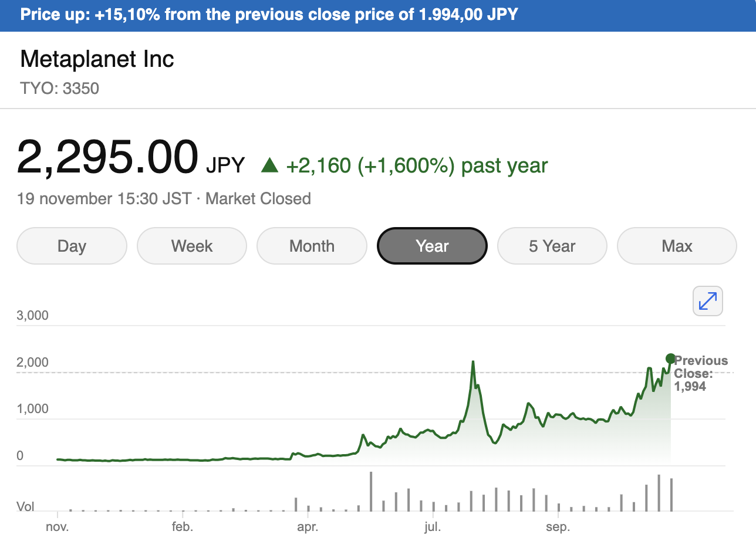Click the 3,000 label on the price axis
The height and width of the screenshot is (548, 756).
coord(33,316)
